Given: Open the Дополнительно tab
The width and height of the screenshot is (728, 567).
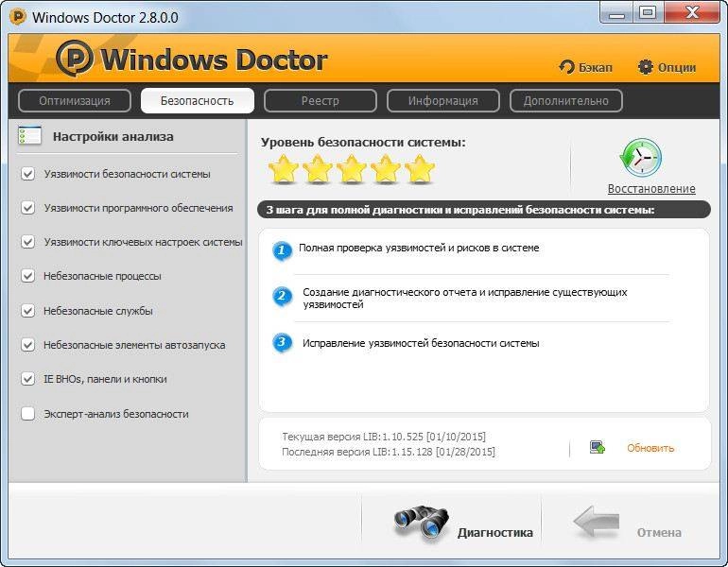Looking at the screenshot, I should coord(566,101).
